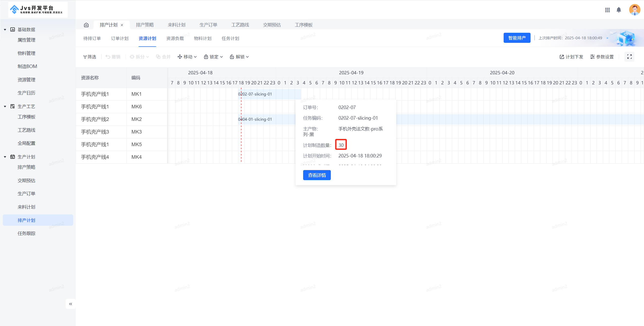Click the 移动 move tool icon
Screen dimensions: 644x326
tap(180, 57)
